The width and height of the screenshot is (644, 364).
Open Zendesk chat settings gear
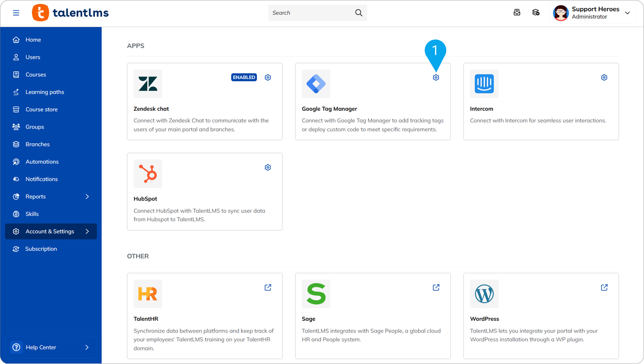point(268,78)
